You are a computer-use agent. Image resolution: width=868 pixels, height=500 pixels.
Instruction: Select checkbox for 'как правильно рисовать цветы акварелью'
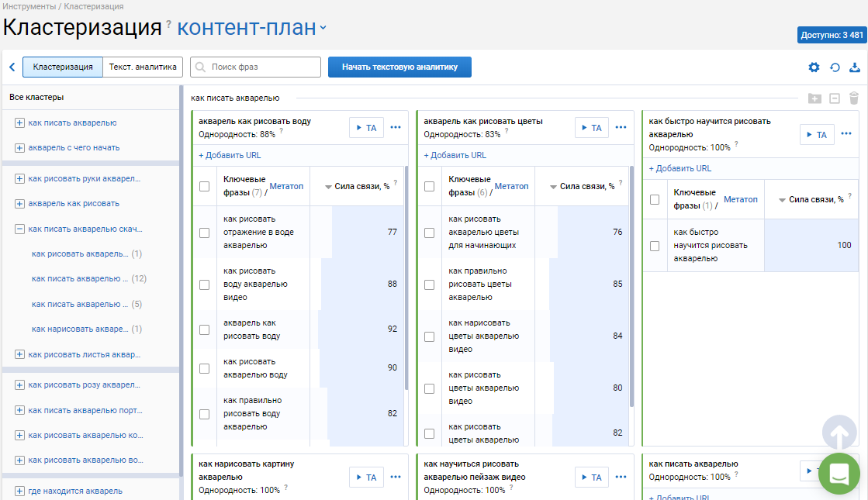point(429,284)
